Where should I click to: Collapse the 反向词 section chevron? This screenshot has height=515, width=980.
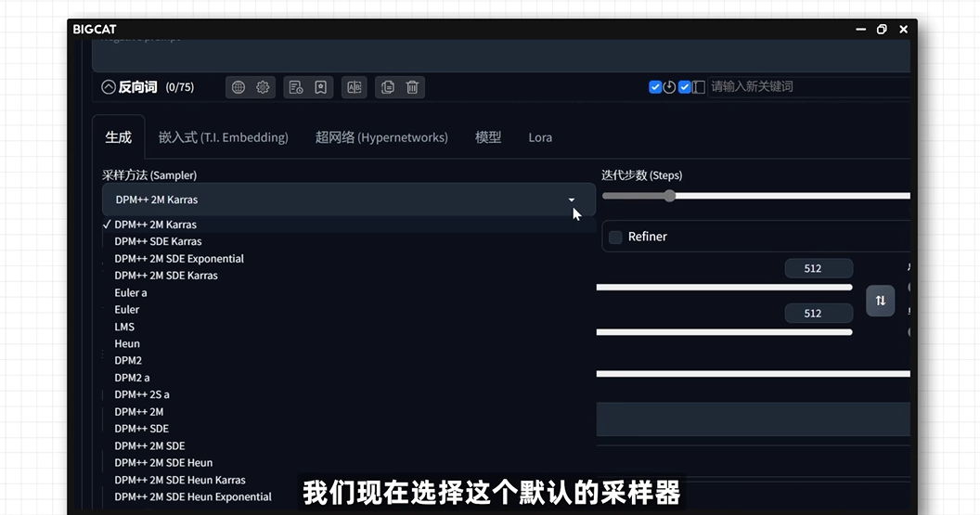109,87
